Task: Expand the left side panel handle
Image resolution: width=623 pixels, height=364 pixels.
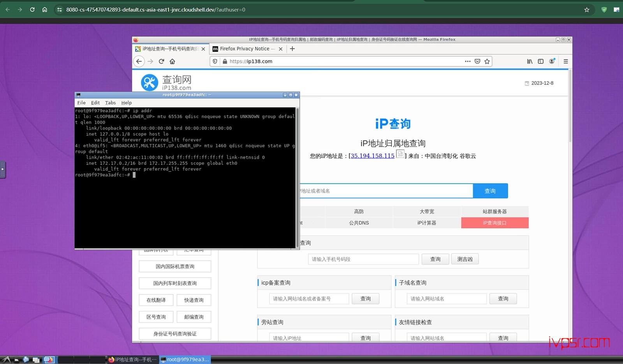Action: click(x=3, y=170)
